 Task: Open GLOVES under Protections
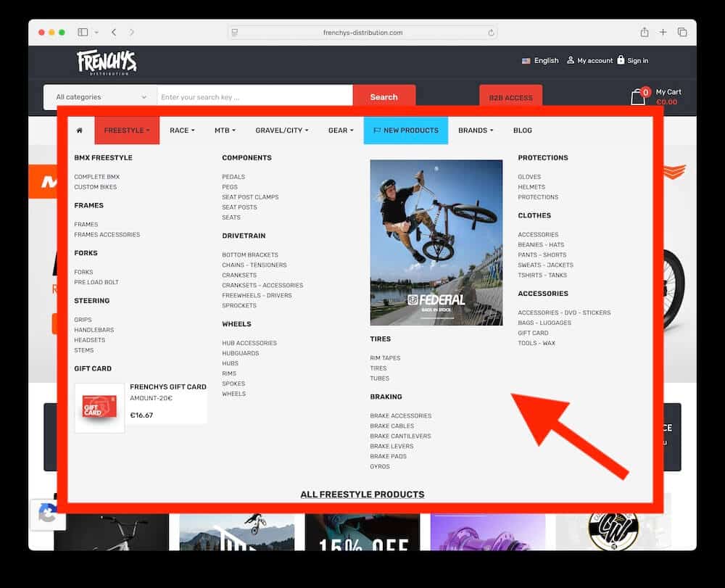click(x=529, y=177)
